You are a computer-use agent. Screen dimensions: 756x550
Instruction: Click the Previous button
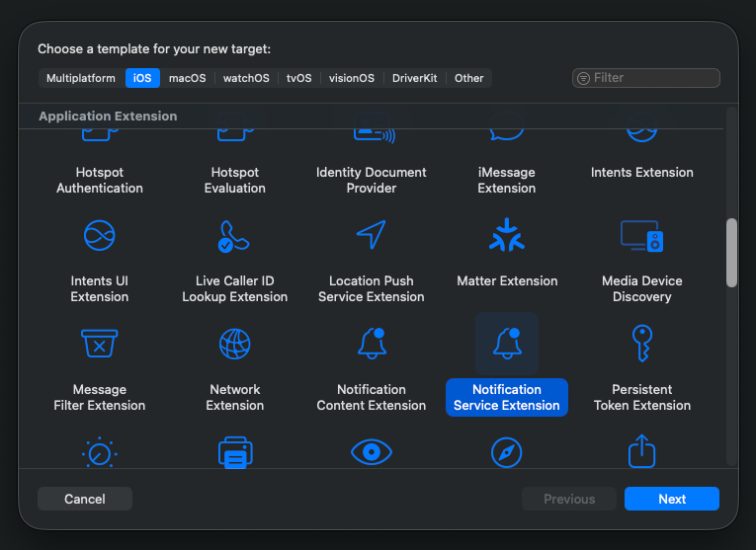569,499
